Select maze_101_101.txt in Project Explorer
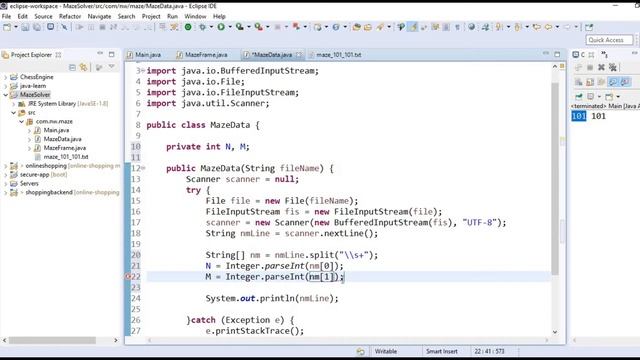The height and width of the screenshot is (360, 640). click(x=66, y=157)
